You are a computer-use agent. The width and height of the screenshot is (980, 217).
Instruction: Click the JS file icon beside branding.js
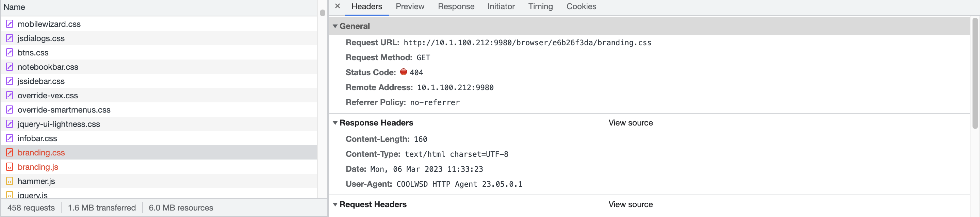[x=9, y=167]
